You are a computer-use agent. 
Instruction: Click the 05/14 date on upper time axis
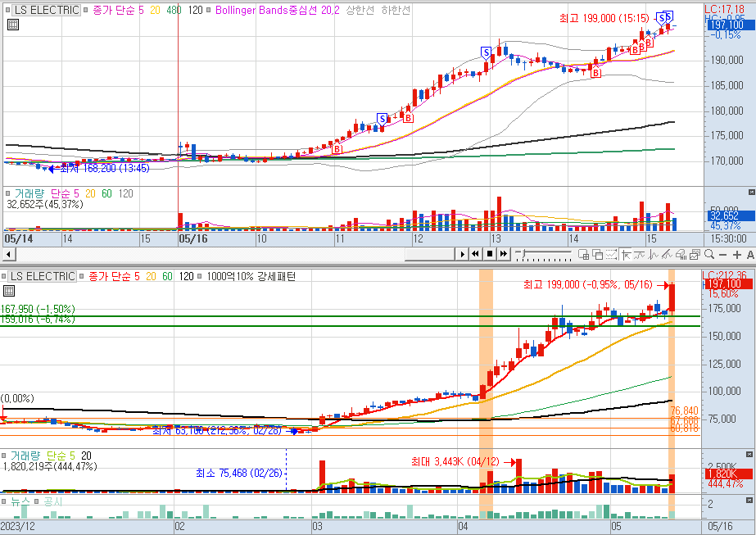18,238
